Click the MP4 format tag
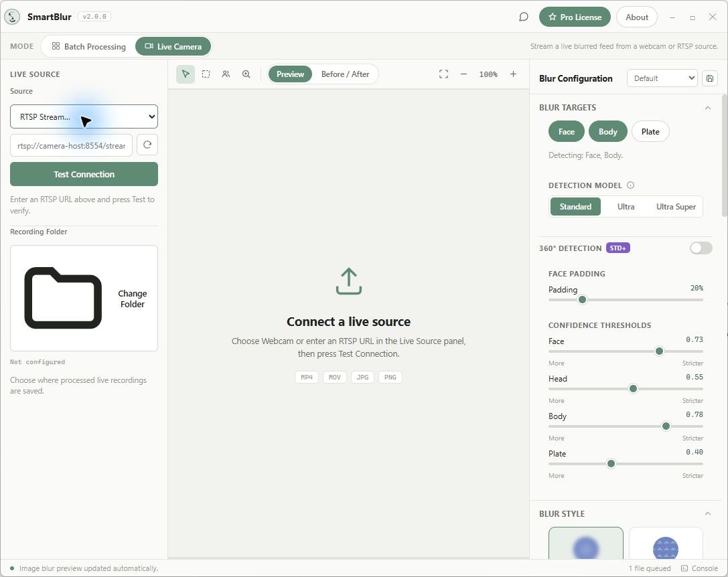Viewport: 728px width, 577px height. pos(307,378)
